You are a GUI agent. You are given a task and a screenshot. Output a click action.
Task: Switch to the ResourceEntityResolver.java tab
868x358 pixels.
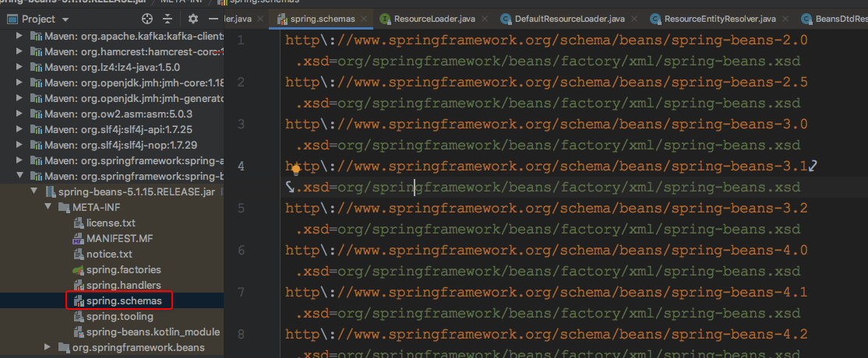pos(720,19)
